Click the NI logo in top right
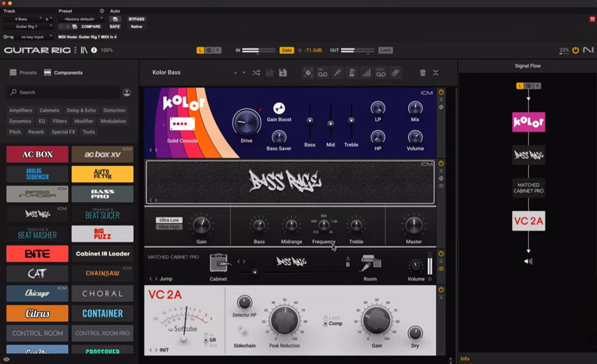This screenshot has height=364, width=597. [x=588, y=50]
